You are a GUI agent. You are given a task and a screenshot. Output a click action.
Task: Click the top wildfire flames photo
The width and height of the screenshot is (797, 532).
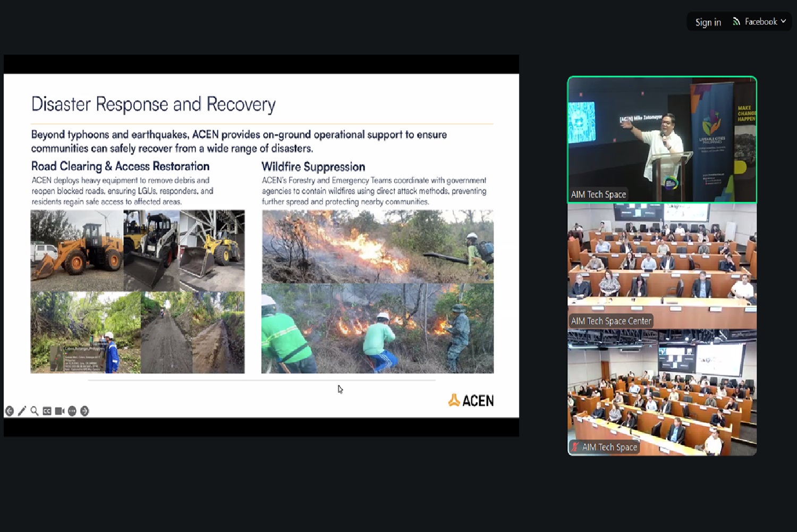point(377,246)
